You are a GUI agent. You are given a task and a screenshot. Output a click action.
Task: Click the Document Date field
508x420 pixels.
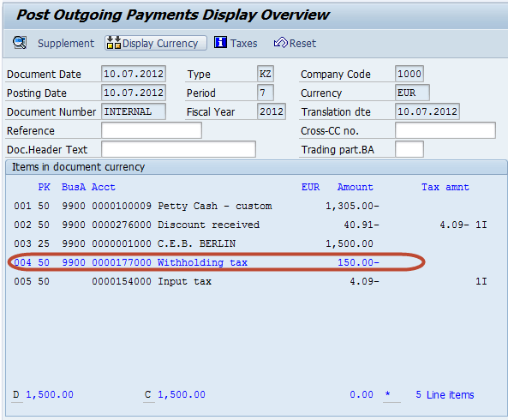click(134, 74)
